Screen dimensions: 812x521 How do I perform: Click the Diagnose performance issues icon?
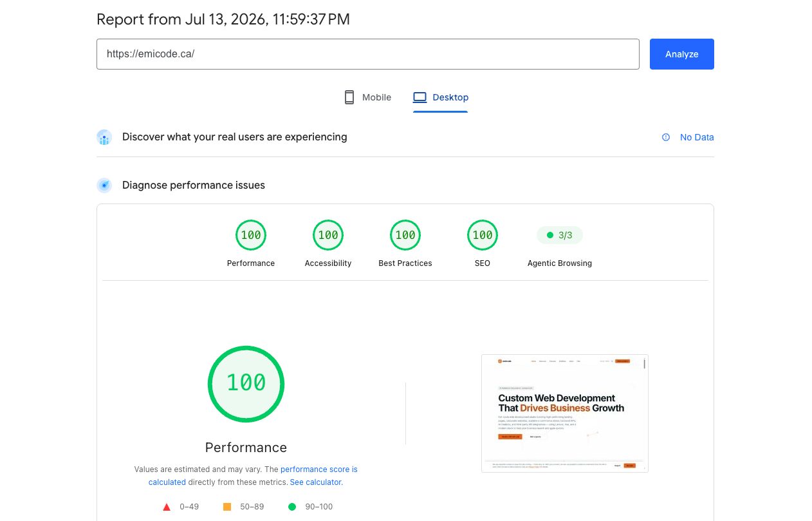click(104, 185)
